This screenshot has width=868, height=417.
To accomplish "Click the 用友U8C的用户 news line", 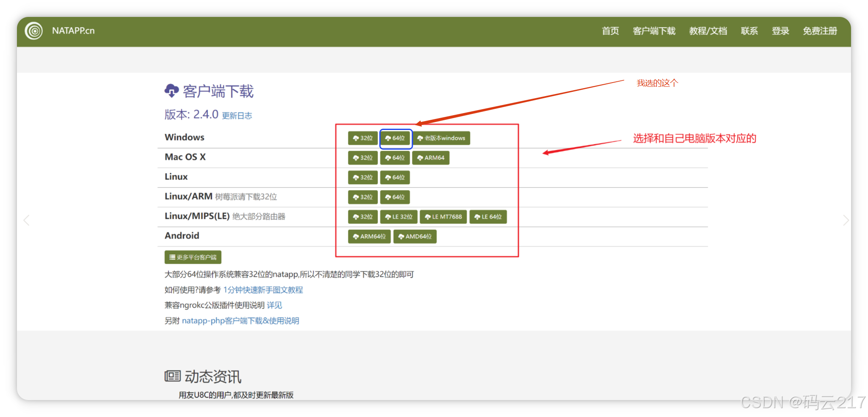I will point(236,395).
